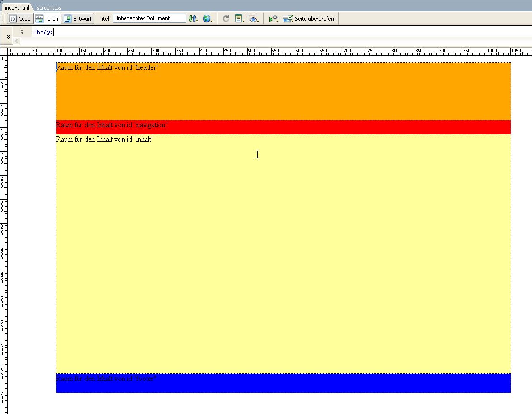Refresh the design view

[x=226, y=19]
